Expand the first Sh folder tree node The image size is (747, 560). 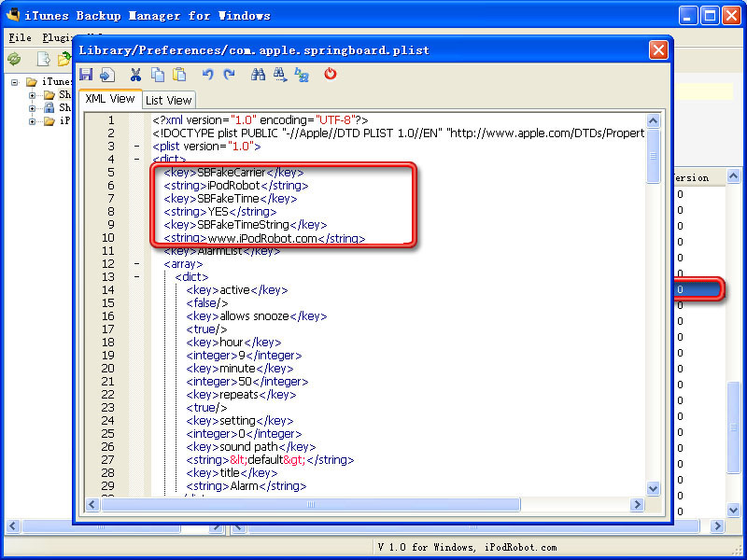[32, 95]
